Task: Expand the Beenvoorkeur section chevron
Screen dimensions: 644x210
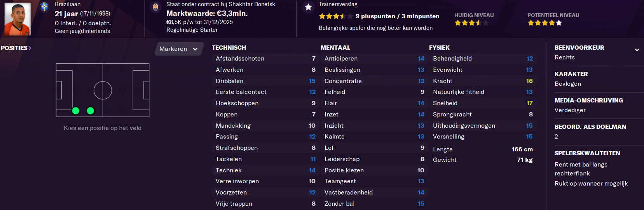Action: pyautogui.click(x=637, y=50)
